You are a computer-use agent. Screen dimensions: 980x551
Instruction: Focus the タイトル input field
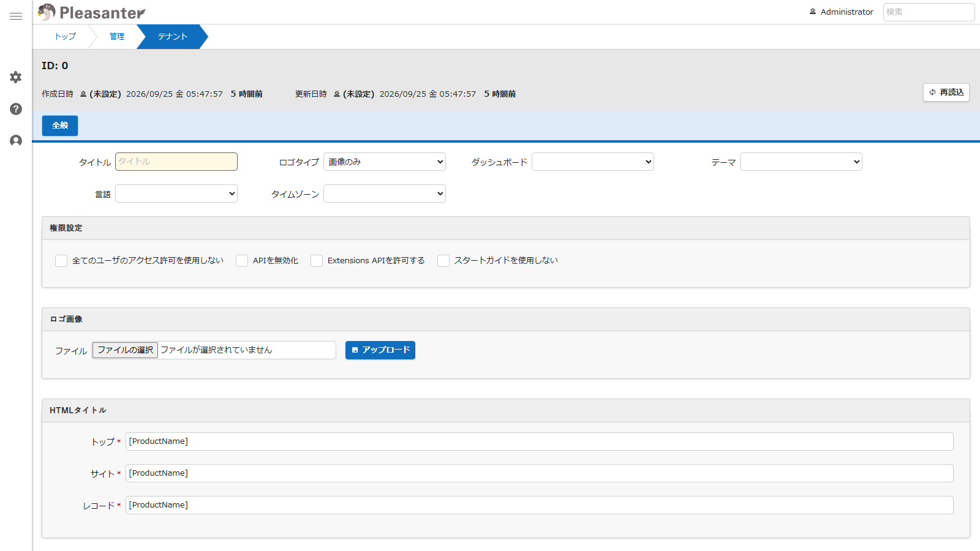pyautogui.click(x=176, y=162)
